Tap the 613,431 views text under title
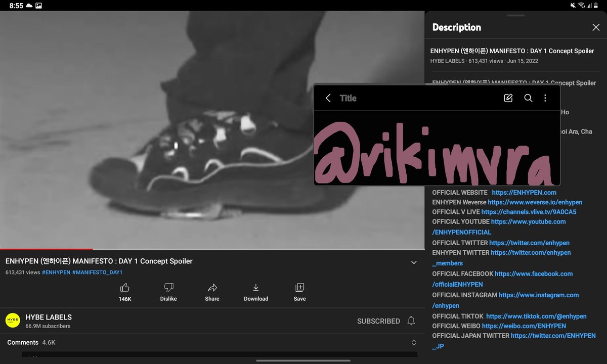 (x=23, y=272)
